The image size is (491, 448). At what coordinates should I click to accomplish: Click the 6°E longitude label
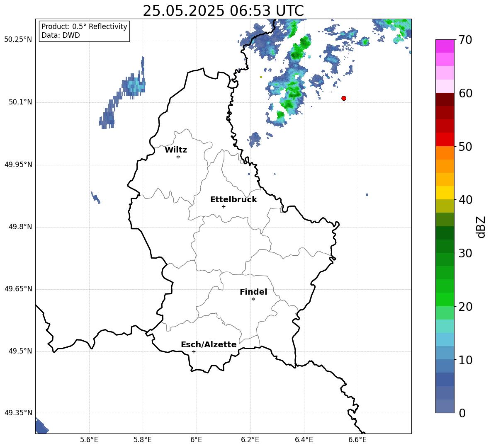(x=196, y=440)
